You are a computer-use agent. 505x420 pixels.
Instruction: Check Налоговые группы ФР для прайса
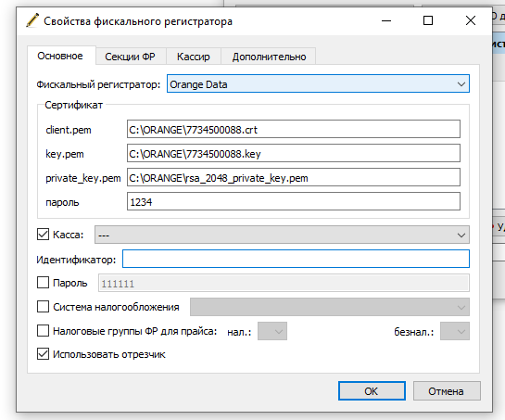[x=43, y=331]
